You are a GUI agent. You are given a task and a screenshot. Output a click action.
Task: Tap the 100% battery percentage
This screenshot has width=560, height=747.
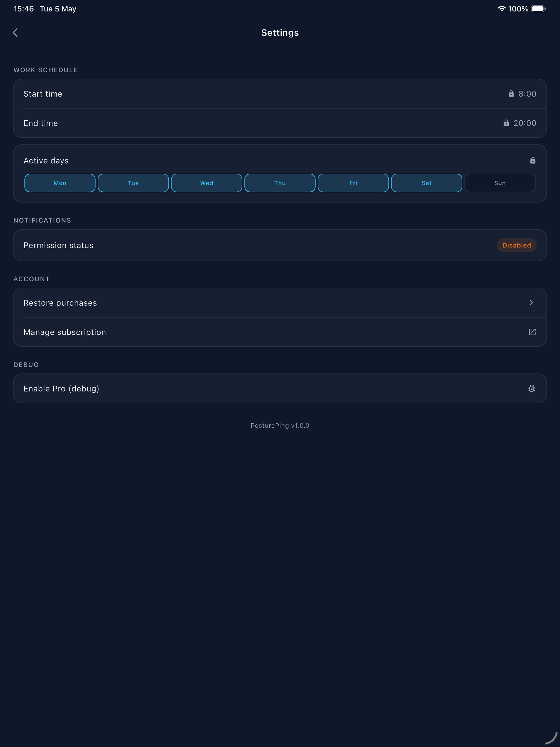click(518, 9)
